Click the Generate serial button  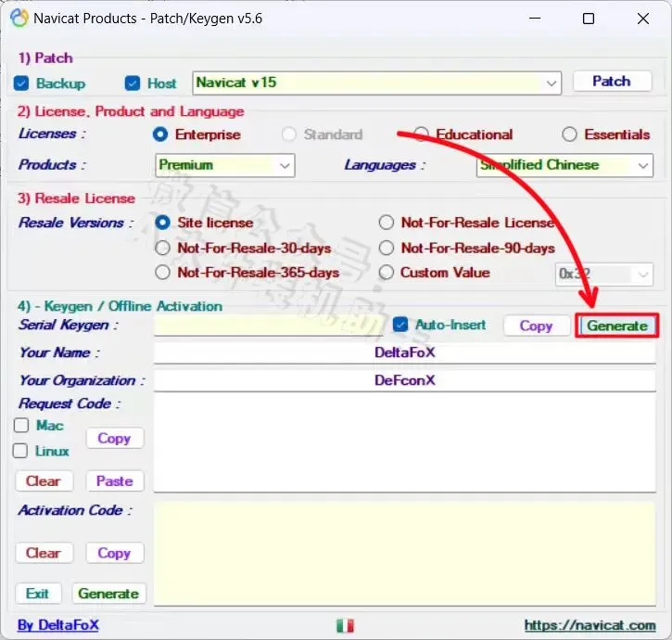[x=616, y=326]
